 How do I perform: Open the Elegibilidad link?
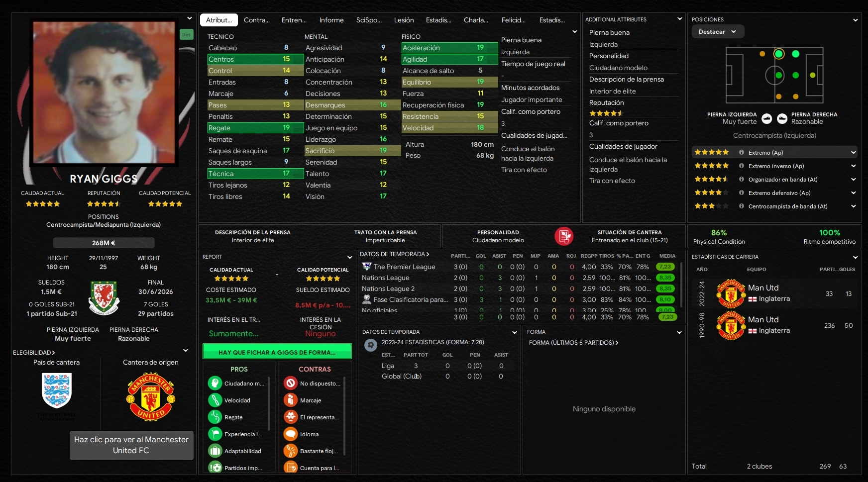tap(34, 353)
